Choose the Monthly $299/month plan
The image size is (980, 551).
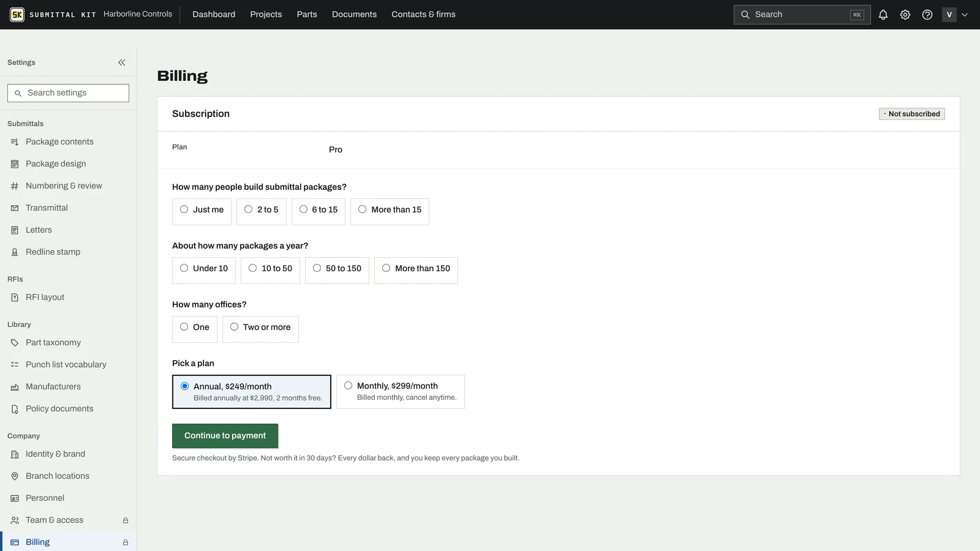(x=401, y=392)
